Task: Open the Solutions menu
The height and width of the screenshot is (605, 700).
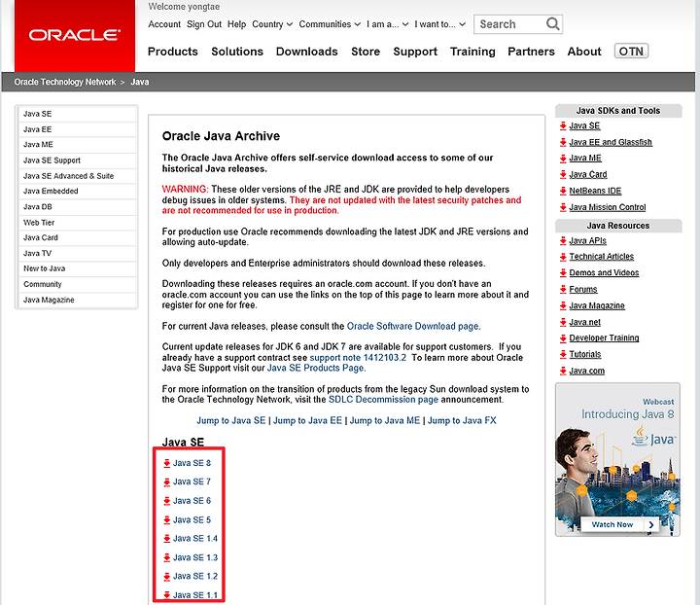Action: 237,52
